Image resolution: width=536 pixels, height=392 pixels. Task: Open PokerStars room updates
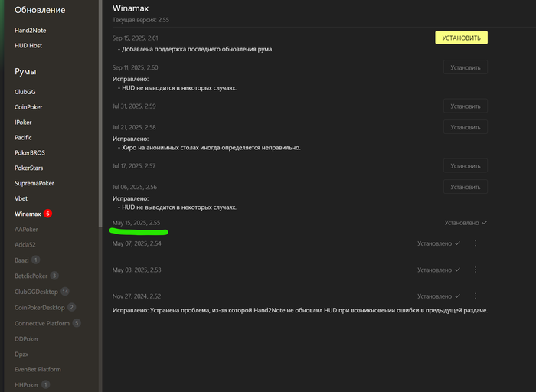point(29,168)
